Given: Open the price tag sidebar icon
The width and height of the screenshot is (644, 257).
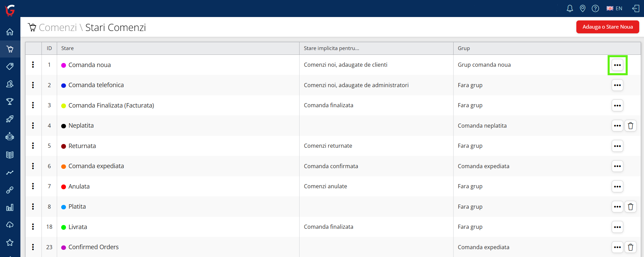Looking at the screenshot, I should [x=10, y=66].
